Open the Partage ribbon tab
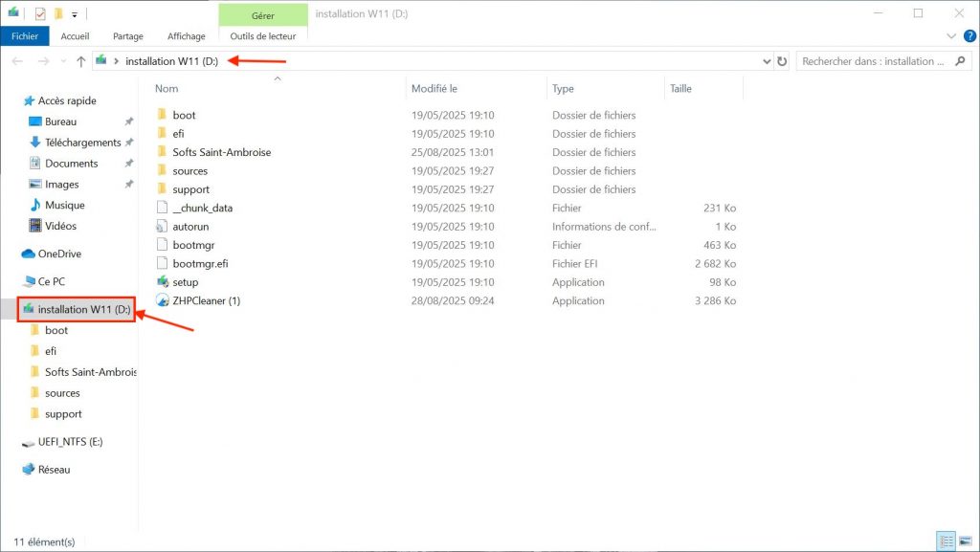 (128, 36)
